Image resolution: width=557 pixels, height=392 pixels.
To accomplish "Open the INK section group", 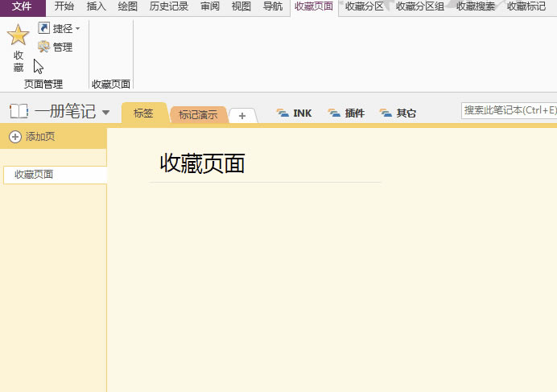I will [x=294, y=113].
